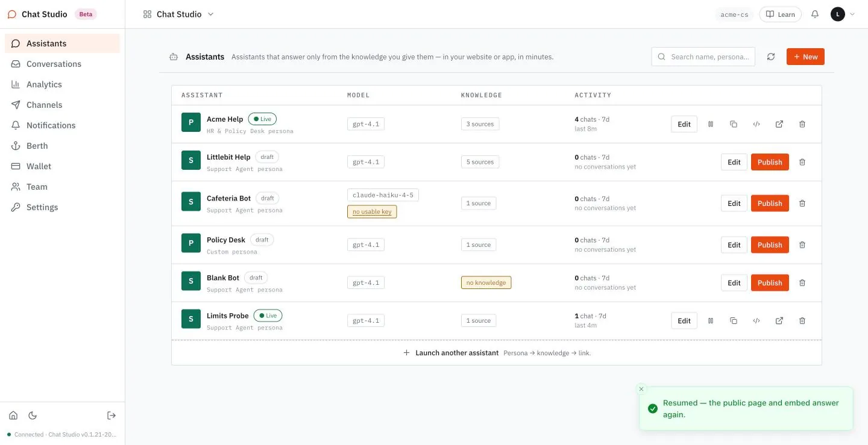
Task: Publish the Littlebit Help assistant
Action: pos(770,162)
